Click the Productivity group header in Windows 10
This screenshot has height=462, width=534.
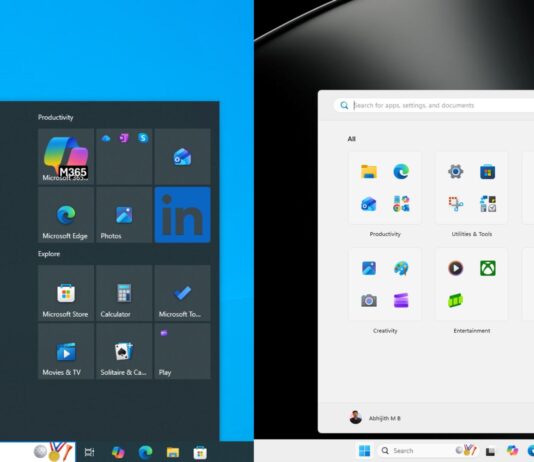(x=56, y=117)
